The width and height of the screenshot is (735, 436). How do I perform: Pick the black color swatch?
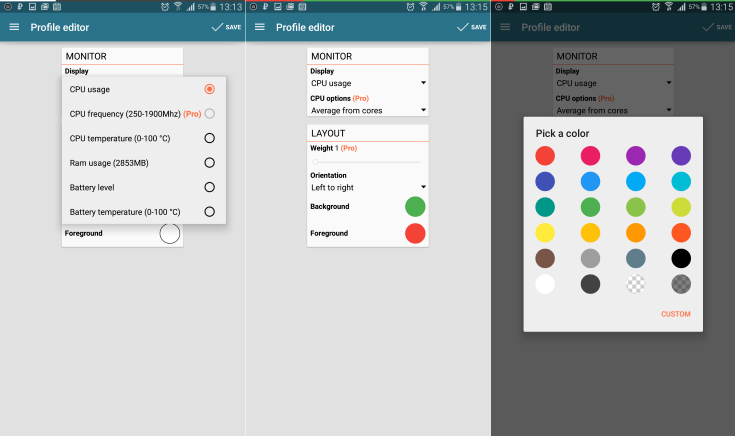681,258
